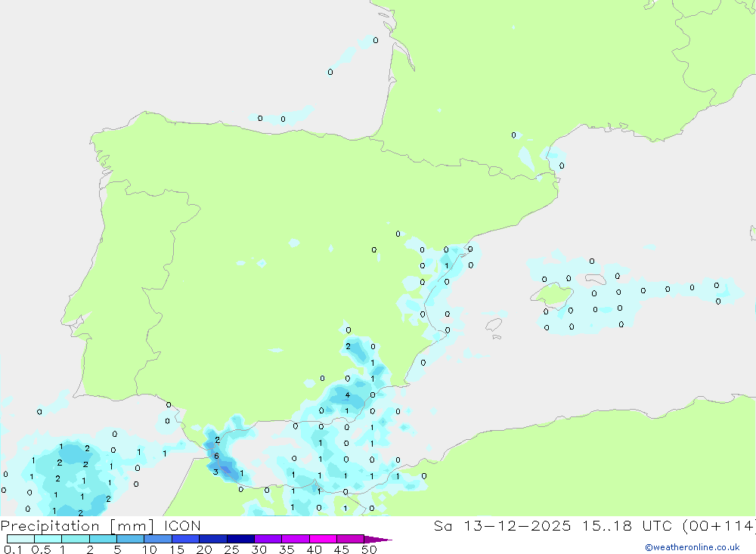756x554 pixels.
Task: Click the '(00+114)' forecast offset text
Action: (x=719, y=526)
